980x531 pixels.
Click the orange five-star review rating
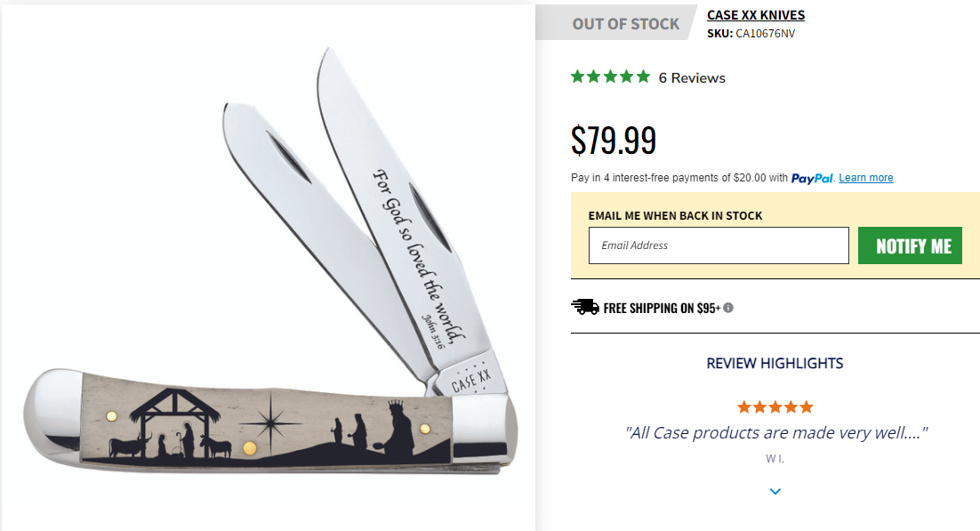point(775,407)
